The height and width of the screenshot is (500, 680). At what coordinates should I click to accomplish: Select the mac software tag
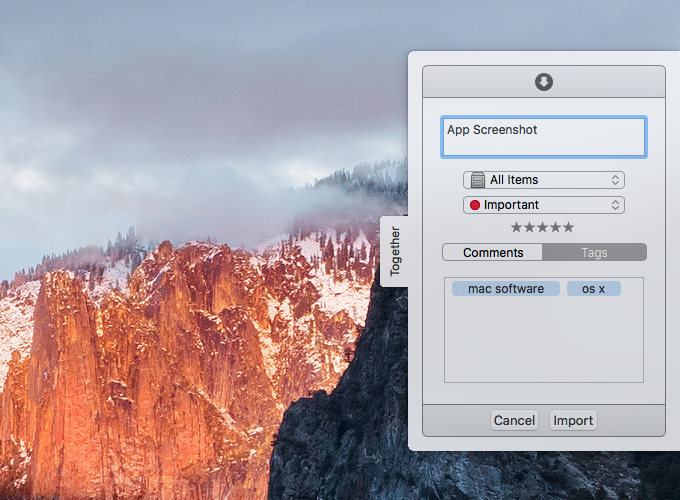506,289
